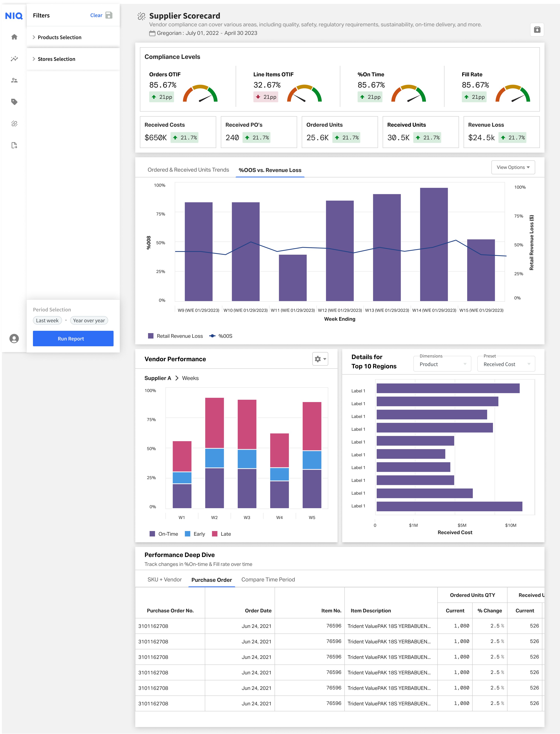The width and height of the screenshot is (560, 734).
Task: Select the price tag sidebar icon
Action: [14, 102]
